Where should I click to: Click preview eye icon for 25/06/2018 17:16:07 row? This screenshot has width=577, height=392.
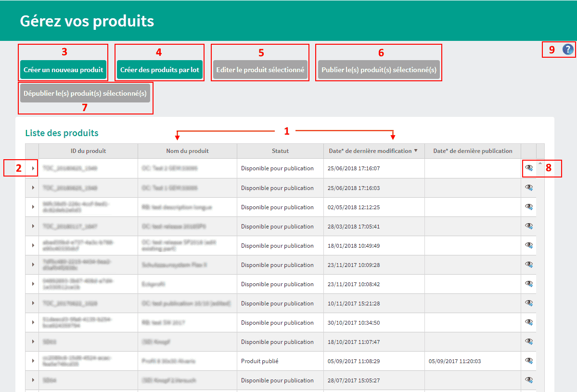529,168
